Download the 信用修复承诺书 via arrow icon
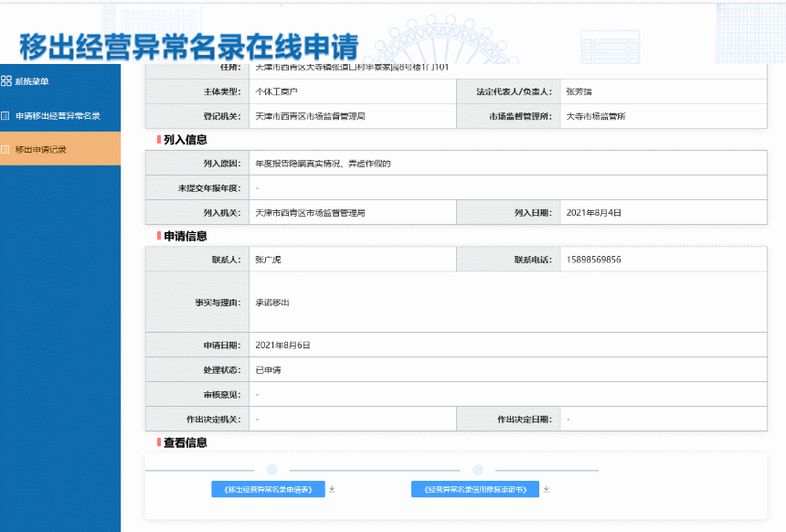Viewport: 786px width, 532px height. tap(546, 489)
